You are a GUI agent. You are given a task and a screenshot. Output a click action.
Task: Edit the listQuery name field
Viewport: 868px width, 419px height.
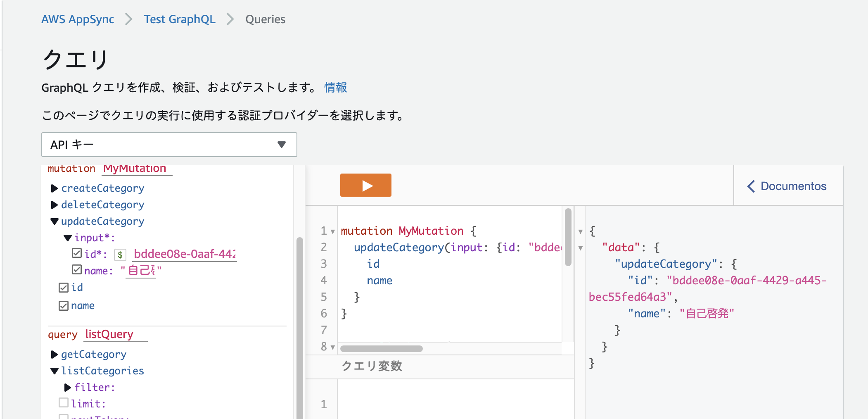pyautogui.click(x=115, y=334)
